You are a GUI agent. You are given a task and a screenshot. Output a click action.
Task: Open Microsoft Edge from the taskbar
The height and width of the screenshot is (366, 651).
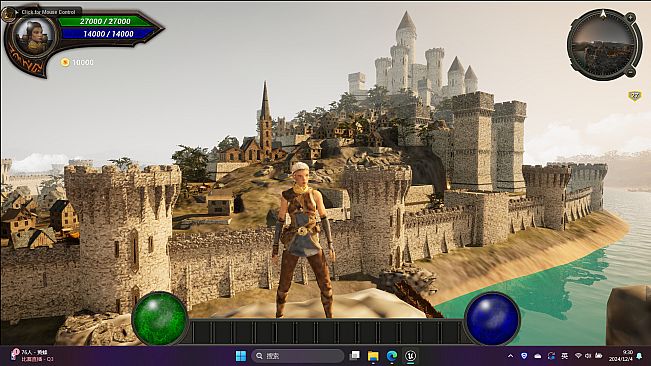tap(392, 356)
